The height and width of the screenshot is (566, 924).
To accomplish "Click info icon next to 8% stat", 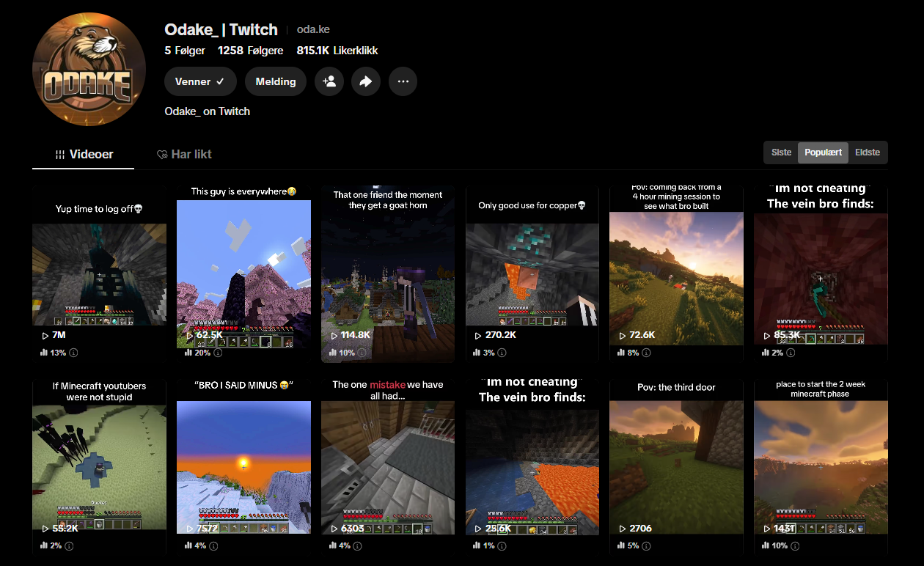I will pos(647,353).
